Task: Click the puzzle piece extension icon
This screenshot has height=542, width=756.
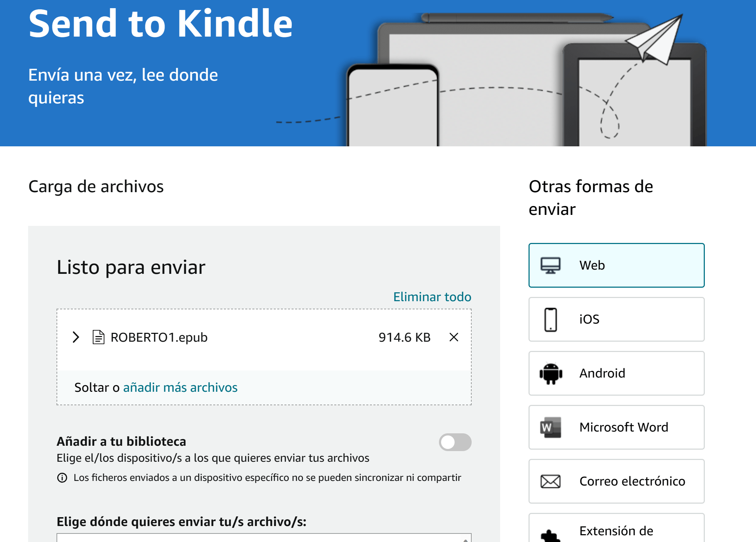Action: [x=550, y=536]
